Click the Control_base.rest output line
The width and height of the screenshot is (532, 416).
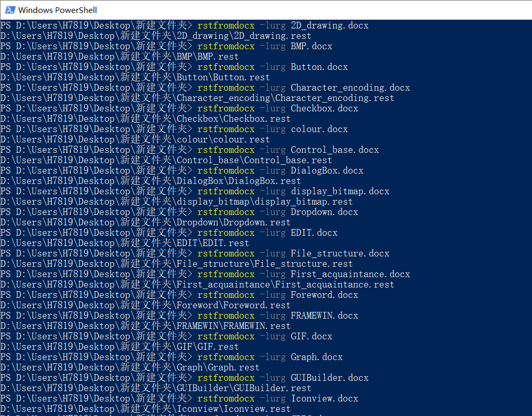point(166,160)
